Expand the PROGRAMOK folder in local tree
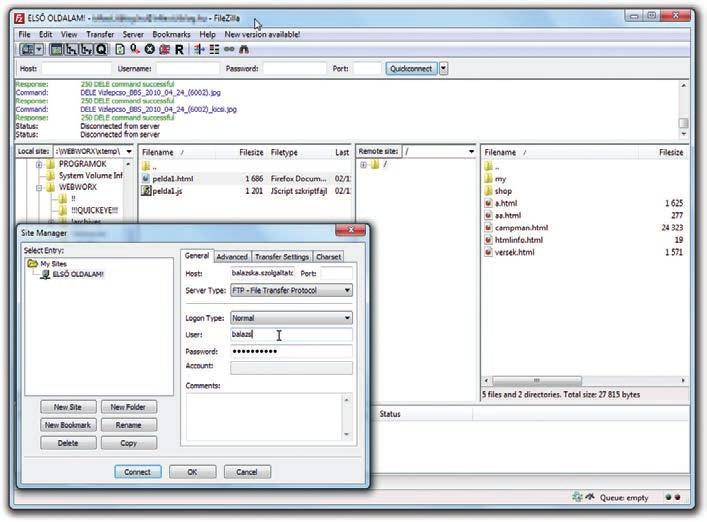 pos(39,165)
